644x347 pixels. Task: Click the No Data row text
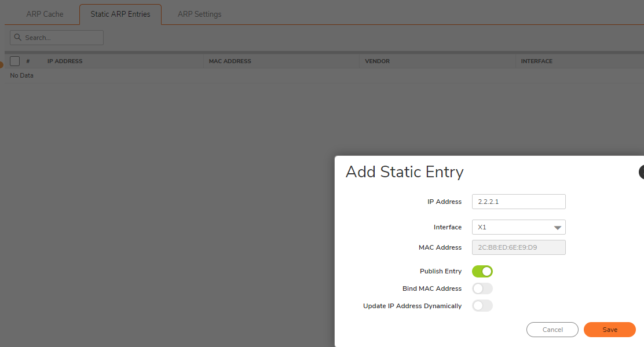22,75
